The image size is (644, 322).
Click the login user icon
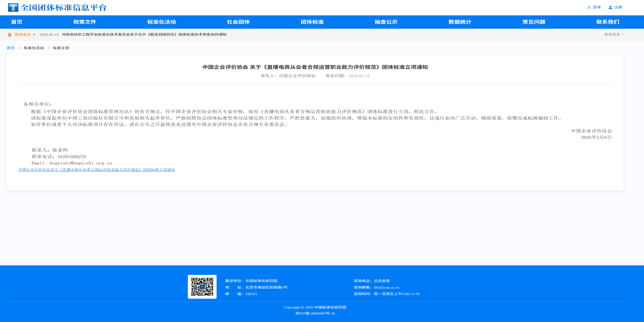(589, 7)
